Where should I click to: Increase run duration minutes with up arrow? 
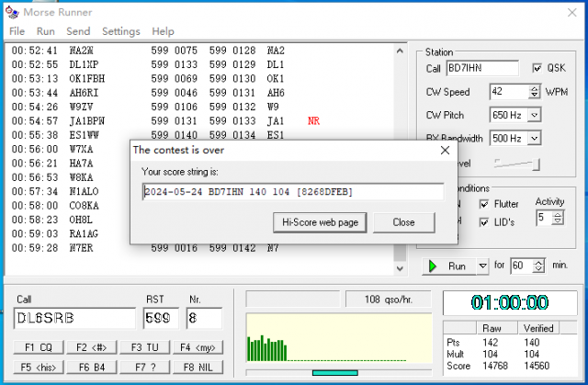pos(538,263)
